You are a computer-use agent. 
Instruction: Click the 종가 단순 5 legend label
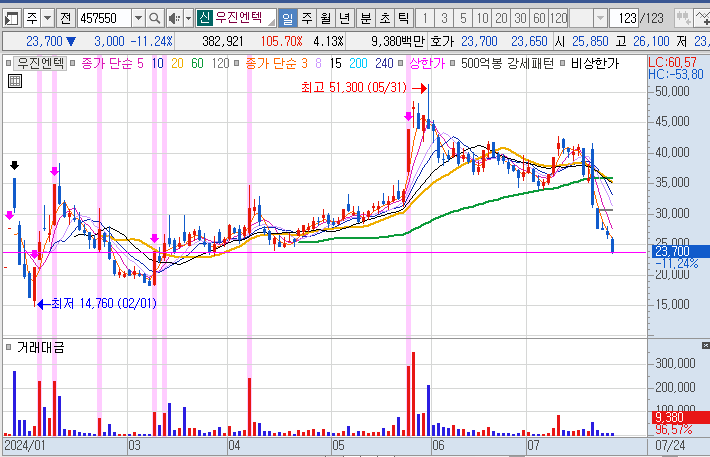pyautogui.click(x=112, y=63)
